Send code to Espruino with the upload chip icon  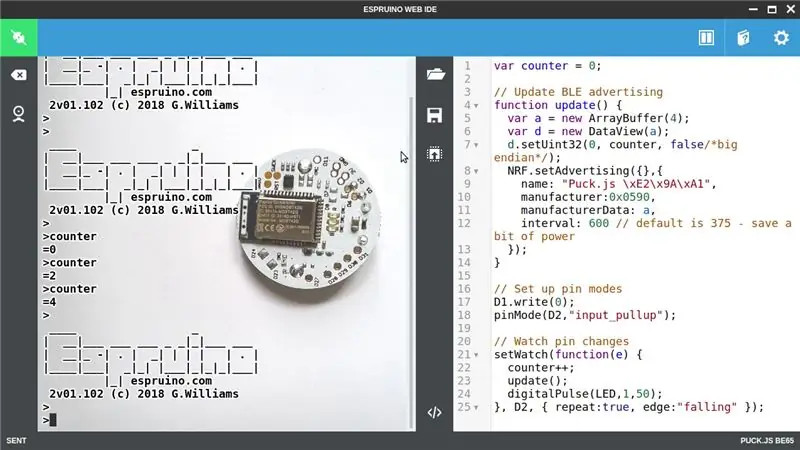click(x=435, y=154)
